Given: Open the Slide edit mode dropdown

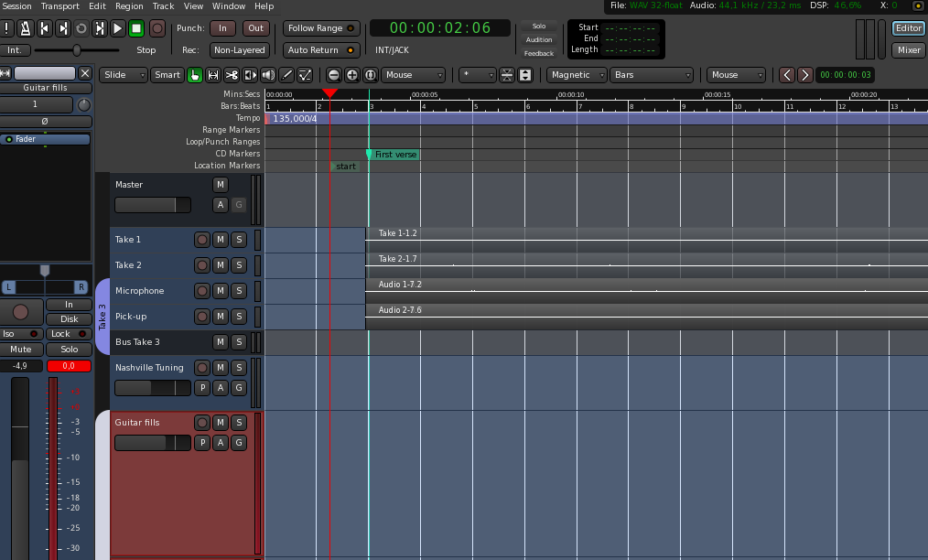Looking at the screenshot, I should coord(123,75).
